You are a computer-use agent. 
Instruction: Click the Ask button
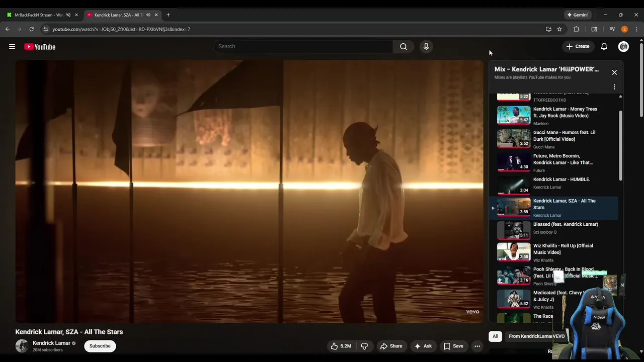[423, 346]
